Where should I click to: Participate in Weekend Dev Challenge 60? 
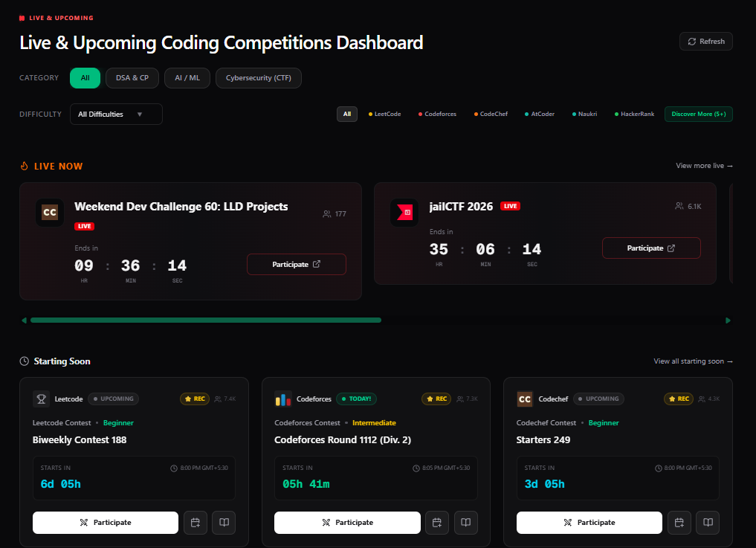click(x=297, y=265)
